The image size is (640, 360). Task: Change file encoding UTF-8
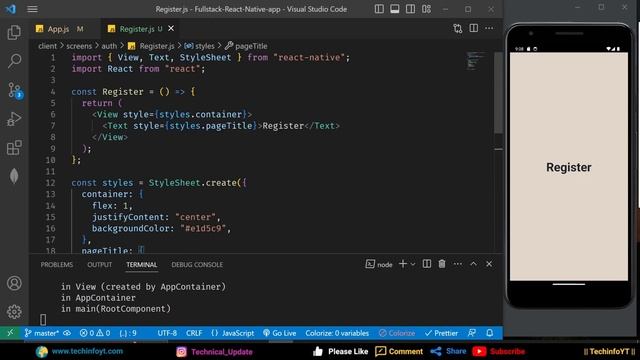[x=167, y=333]
